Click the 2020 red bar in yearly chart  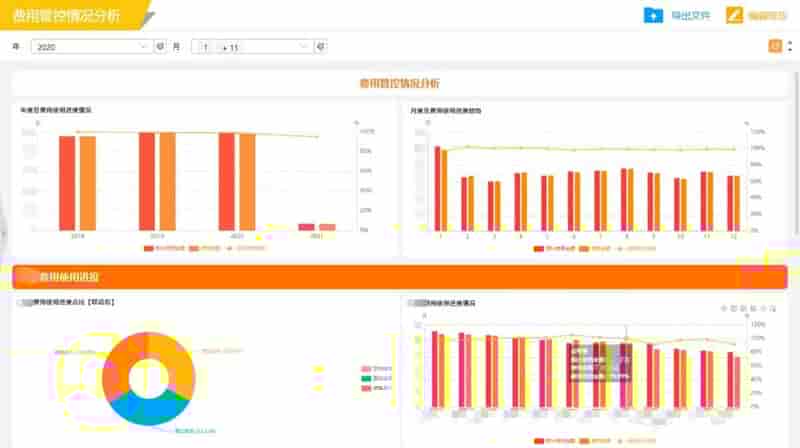click(x=227, y=182)
